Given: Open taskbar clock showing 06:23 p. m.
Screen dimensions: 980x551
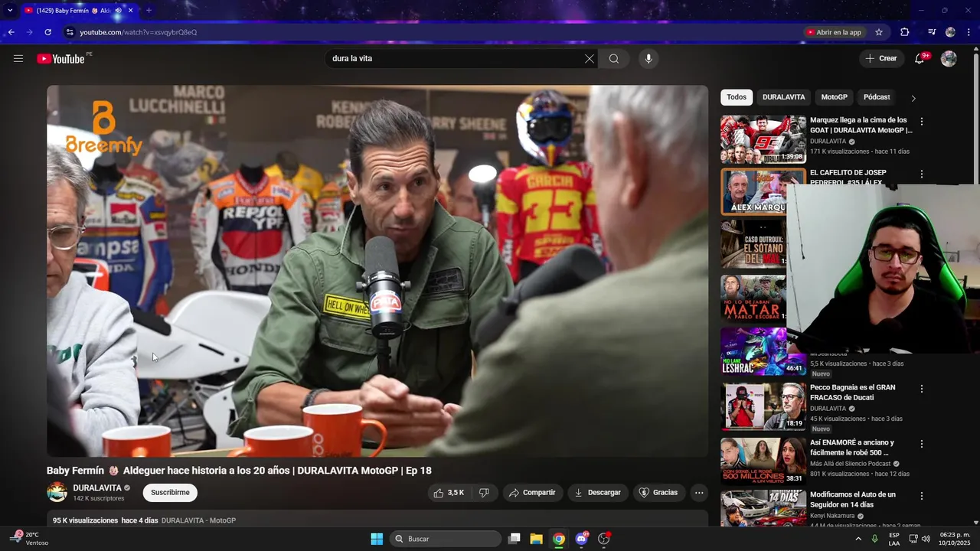Looking at the screenshot, I should pos(955,539).
